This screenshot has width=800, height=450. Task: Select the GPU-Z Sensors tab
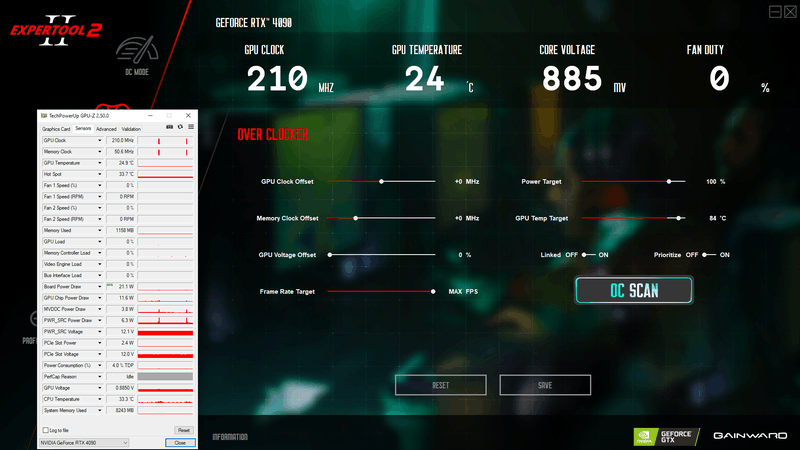tap(83, 129)
